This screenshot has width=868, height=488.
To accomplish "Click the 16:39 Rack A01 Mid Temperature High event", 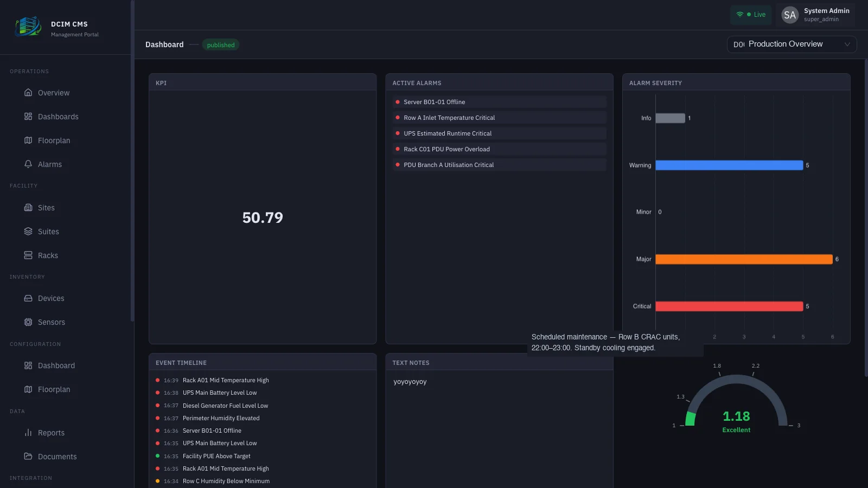I will point(263,380).
